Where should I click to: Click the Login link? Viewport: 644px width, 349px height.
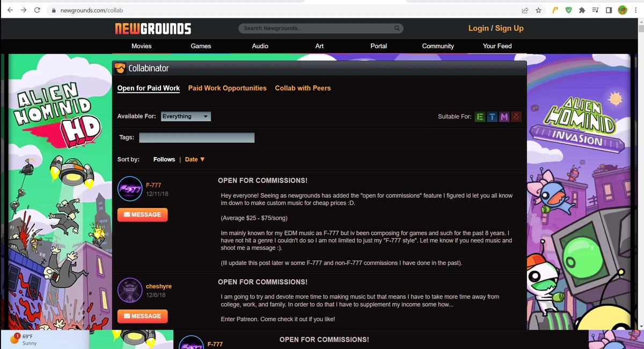478,28
